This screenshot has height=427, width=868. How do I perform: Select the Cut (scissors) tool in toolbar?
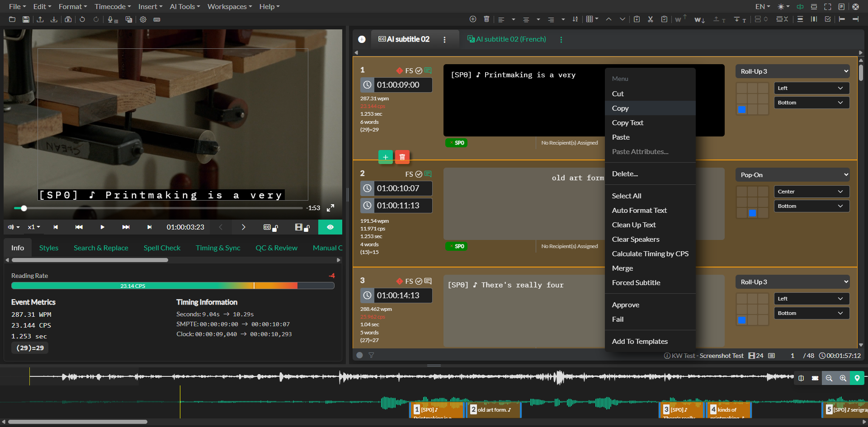[650, 19]
